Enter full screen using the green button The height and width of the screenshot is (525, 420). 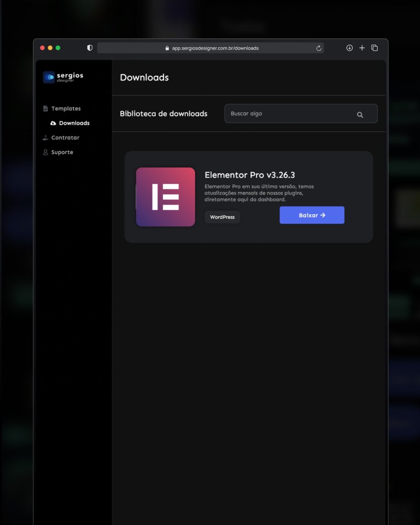[58, 48]
